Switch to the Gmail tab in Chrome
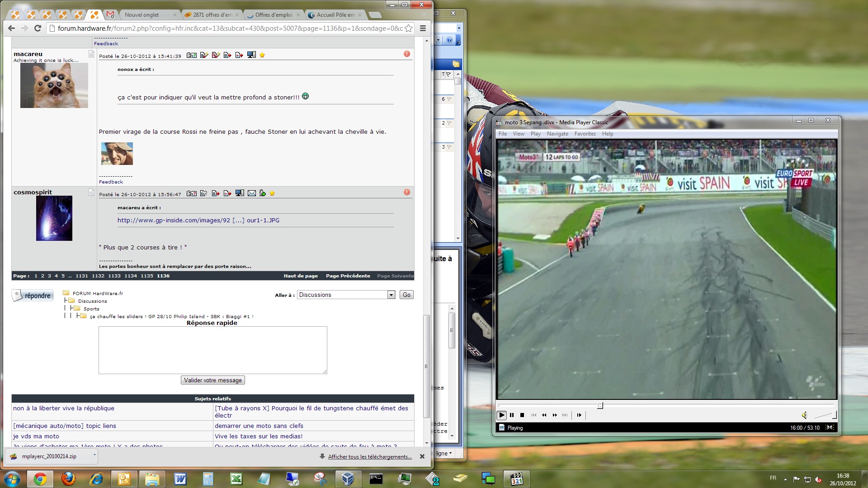 pyautogui.click(x=110, y=14)
